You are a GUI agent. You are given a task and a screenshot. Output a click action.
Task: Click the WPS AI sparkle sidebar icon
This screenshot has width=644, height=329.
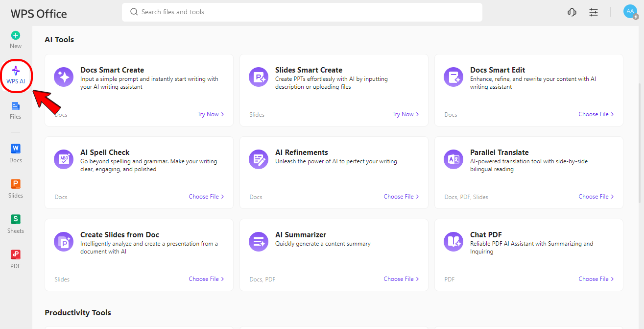click(x=16, y=71)
